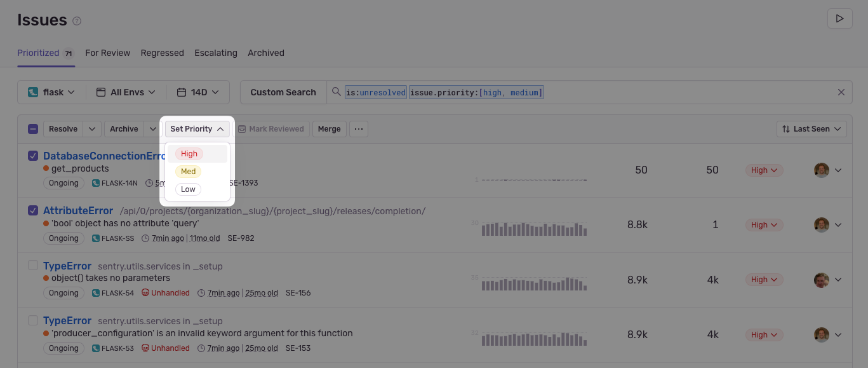The image size is (868, 368).
Task: Open the AttributeError issue link
Action: (x=78, y=211)
